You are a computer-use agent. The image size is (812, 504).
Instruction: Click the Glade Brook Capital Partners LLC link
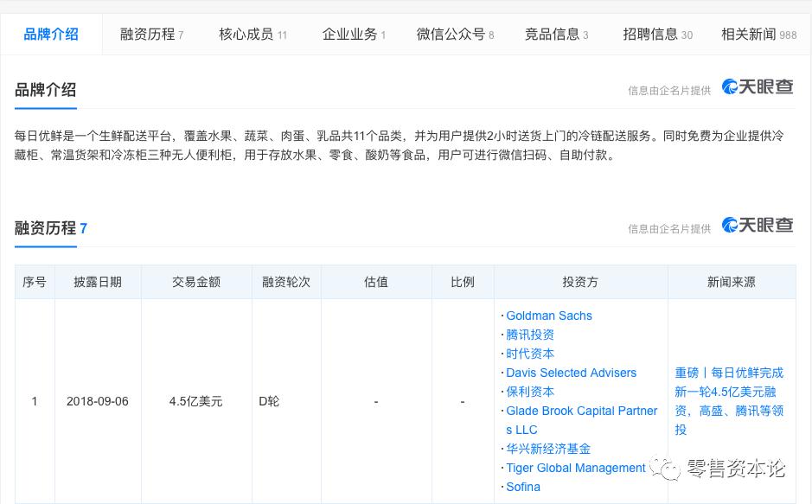[581, 411]
